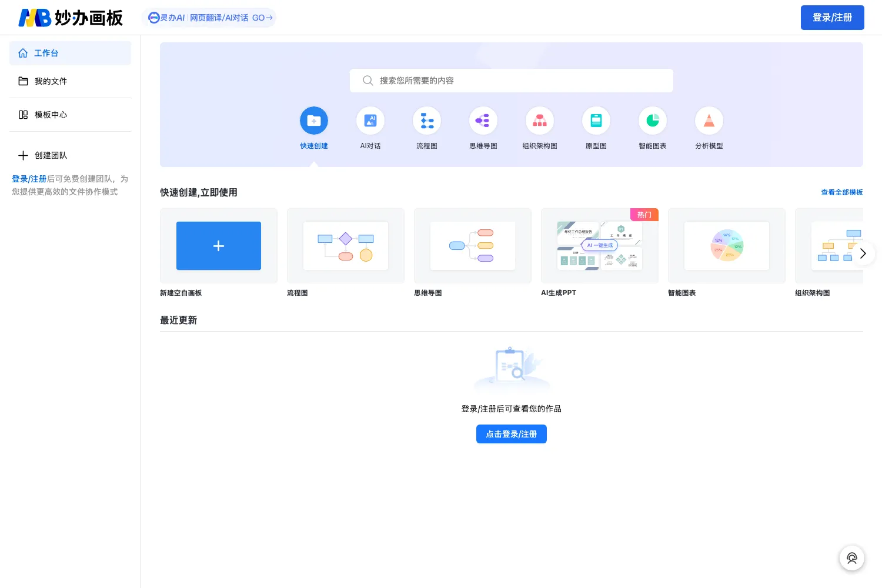
Task: Select the 快速创建 folder icon
Action: [x=314, y=121]
